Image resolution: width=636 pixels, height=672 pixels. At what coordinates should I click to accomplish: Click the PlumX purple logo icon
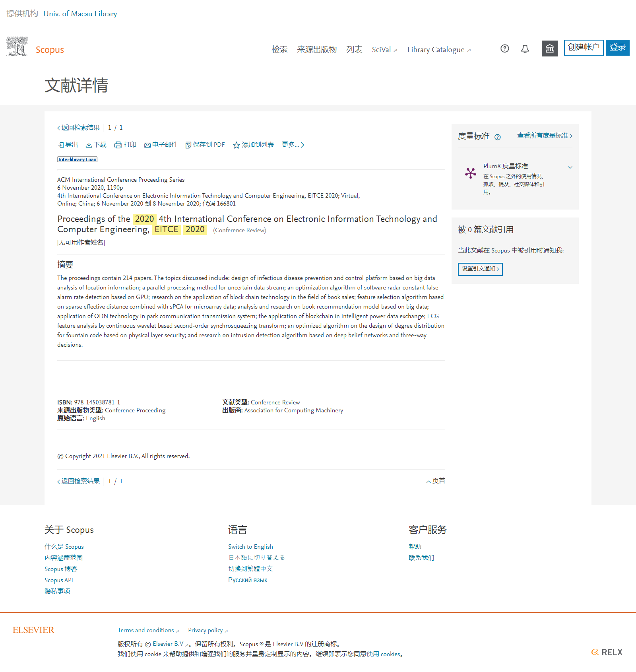[x=471, y=173]
